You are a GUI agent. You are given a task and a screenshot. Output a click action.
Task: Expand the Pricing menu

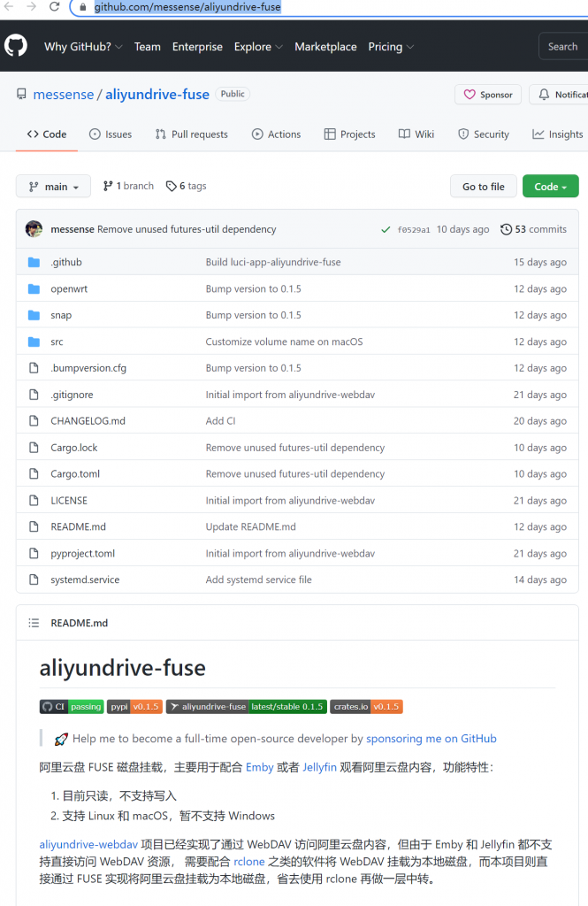pos(391,47)
